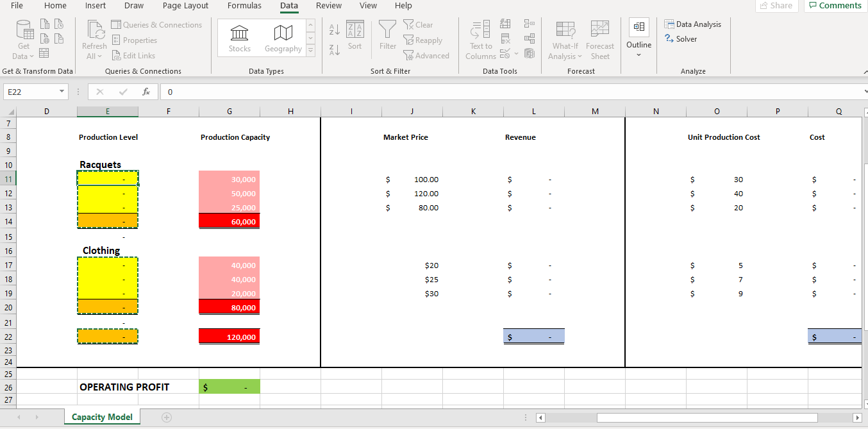The height and width of the screenshot is (429, 868).
Task: Open the Help tab
Action: point(403,6)
